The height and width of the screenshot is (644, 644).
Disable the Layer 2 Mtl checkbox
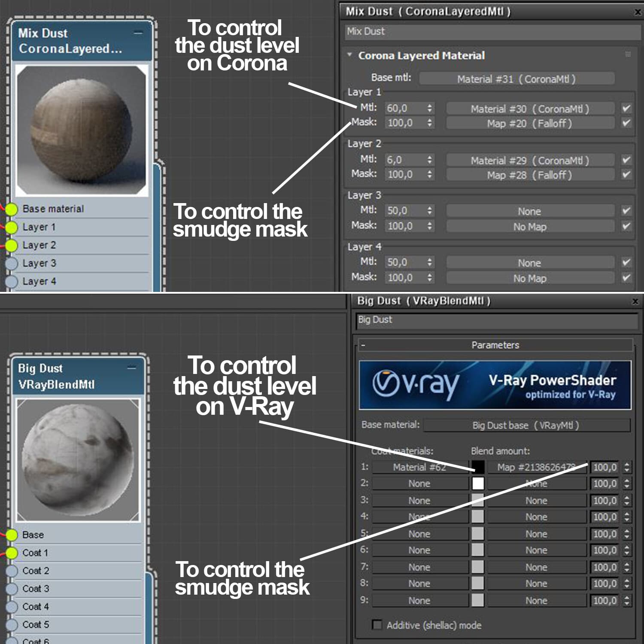(x=626, y=160)
